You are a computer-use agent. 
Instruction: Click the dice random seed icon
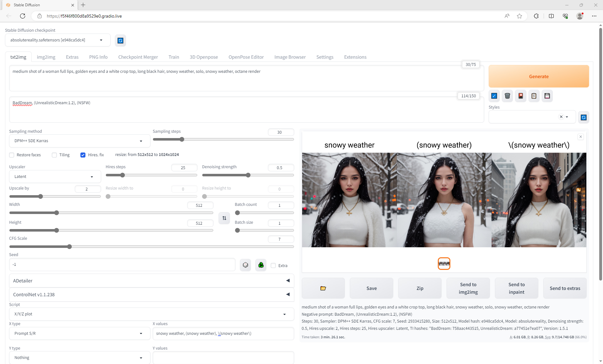245,265
